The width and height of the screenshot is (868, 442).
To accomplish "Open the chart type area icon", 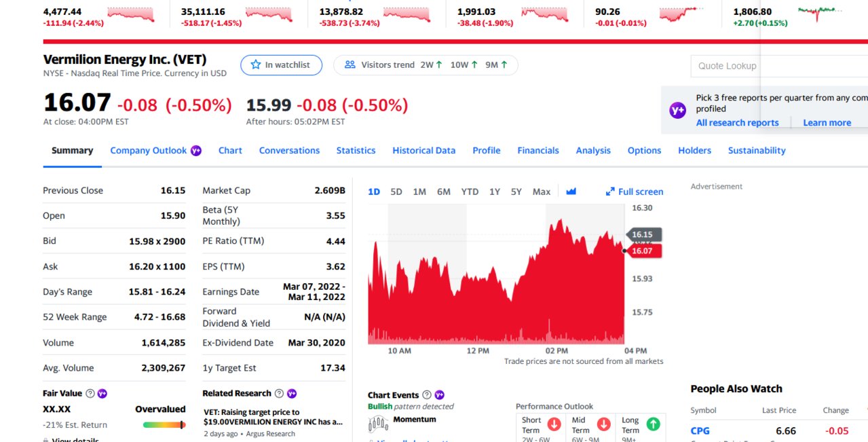I will 571,191.
